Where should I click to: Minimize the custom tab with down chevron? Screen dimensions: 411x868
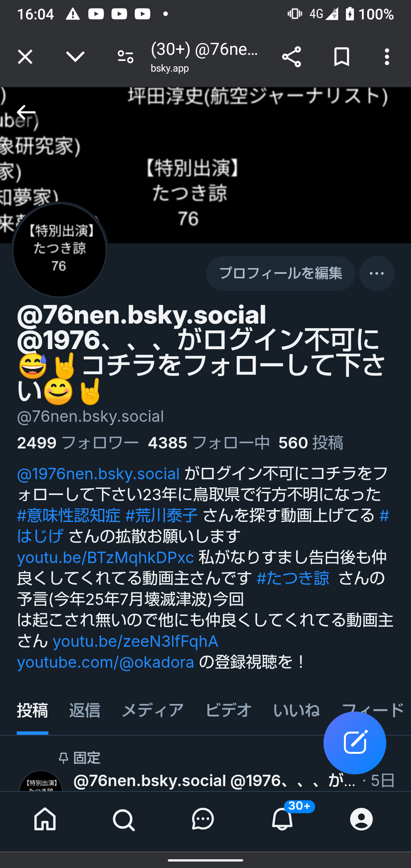tap(75, 57)
